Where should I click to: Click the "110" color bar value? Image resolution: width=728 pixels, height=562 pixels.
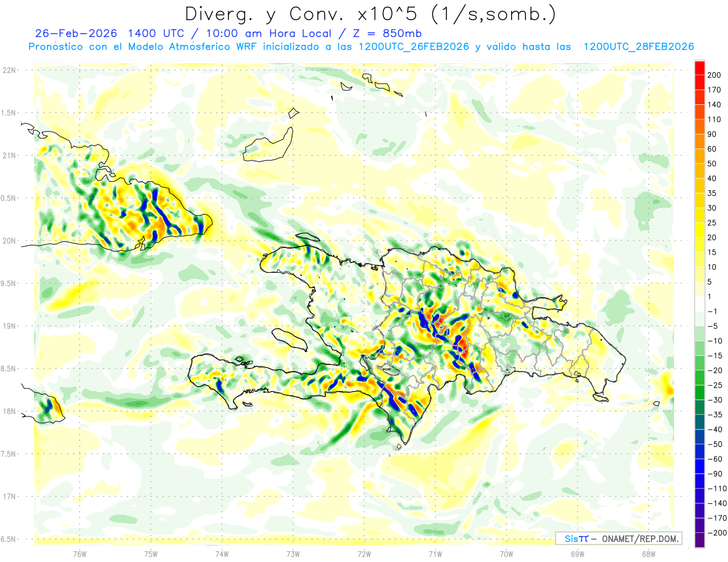[x=715, y=119]
